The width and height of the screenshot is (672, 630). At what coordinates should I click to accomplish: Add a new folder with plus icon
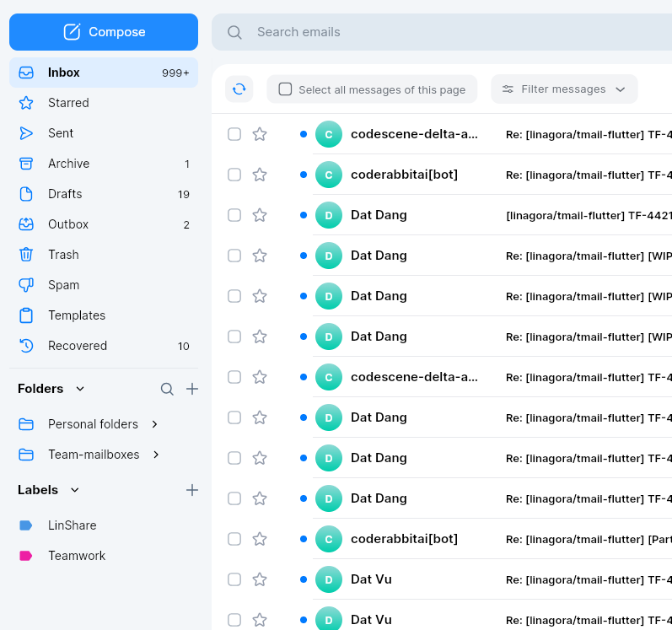pos(192,389)
